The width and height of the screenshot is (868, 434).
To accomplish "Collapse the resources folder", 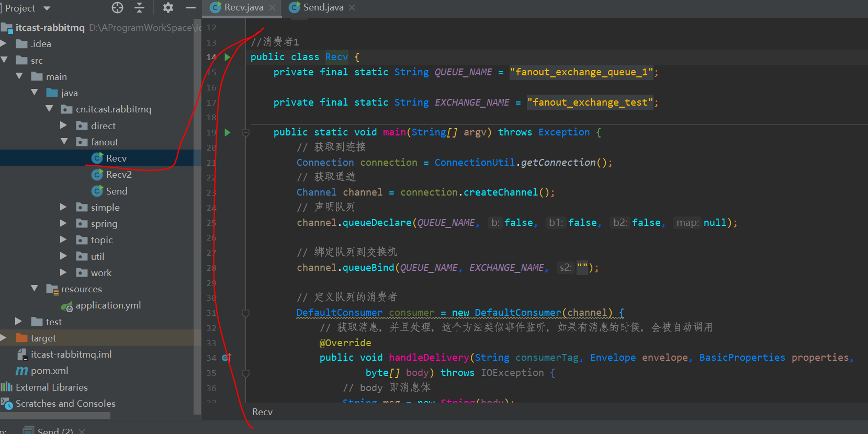I will tap(35, 289).
